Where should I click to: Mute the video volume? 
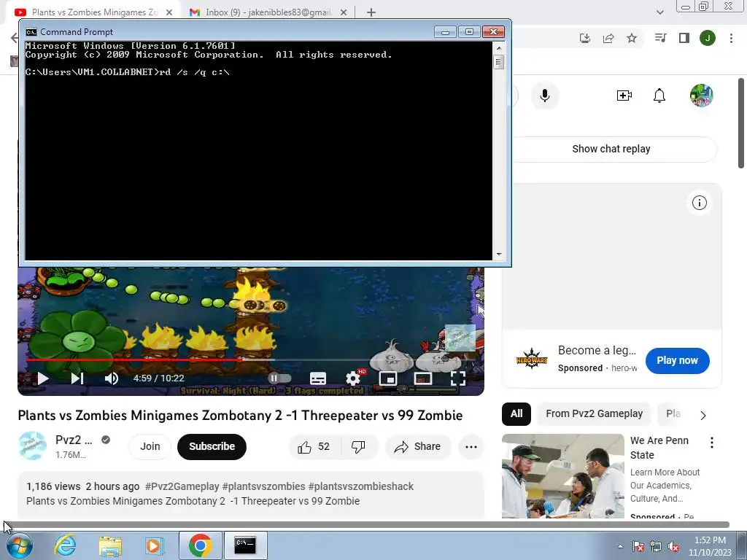111,378
